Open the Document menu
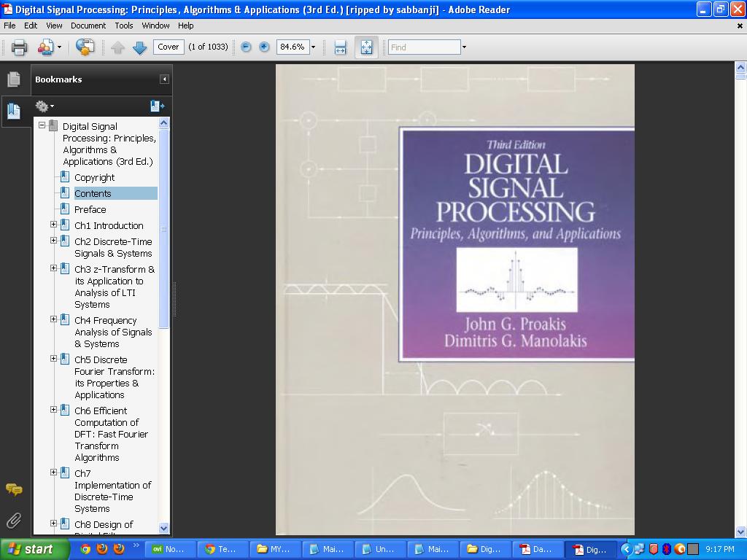The width and height of the screenshot is (747, 560). pyautogui.click(x=88, y=26)
